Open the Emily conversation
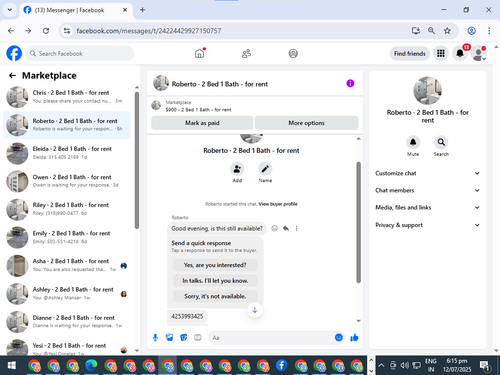Image resolution: width=500 pixels, height=375 pixels. 67,237
